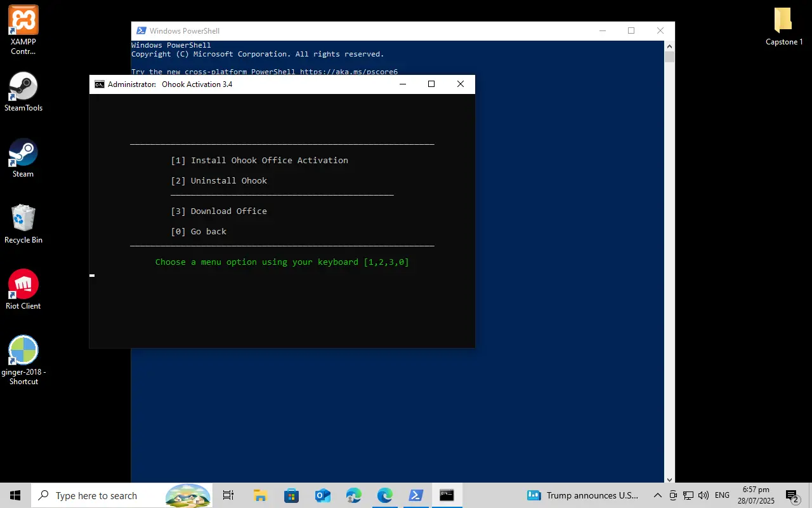
Task: Click the search highlight picture in search box
Action: coord(188,495)
